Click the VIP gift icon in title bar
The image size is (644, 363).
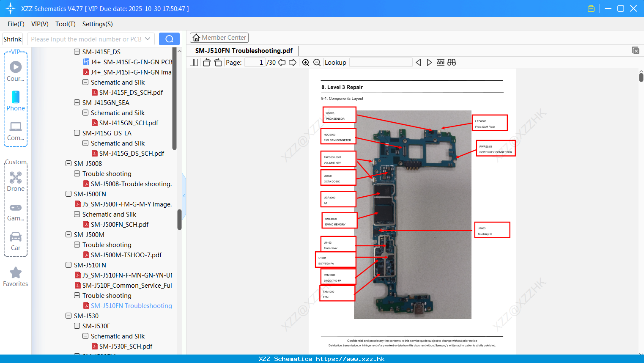591,8
